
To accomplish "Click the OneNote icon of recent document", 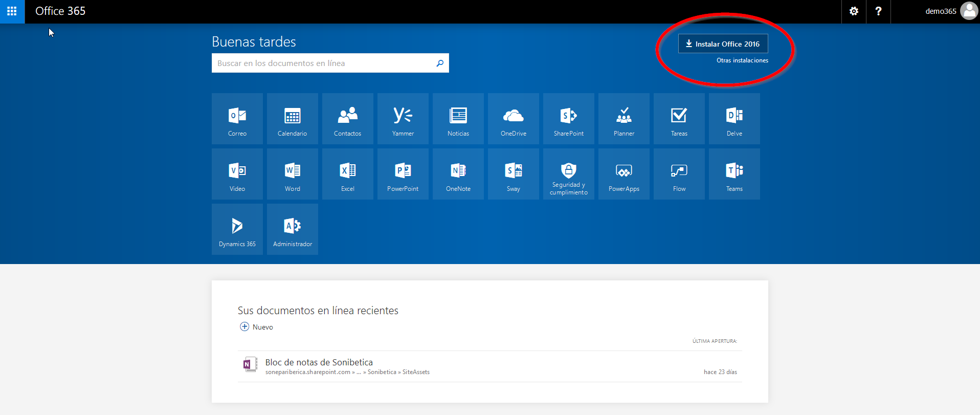I will click(x=250, y=364).
